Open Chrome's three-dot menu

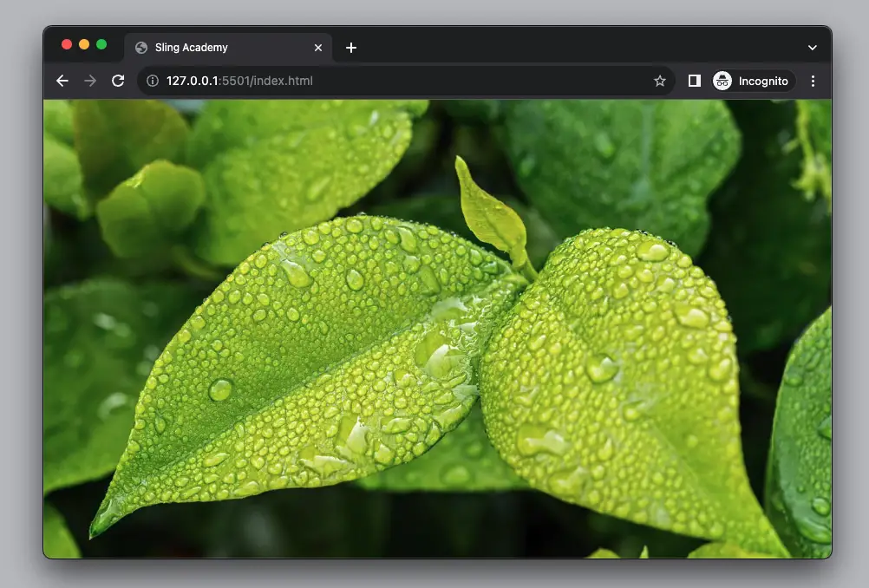click(813, 81)
